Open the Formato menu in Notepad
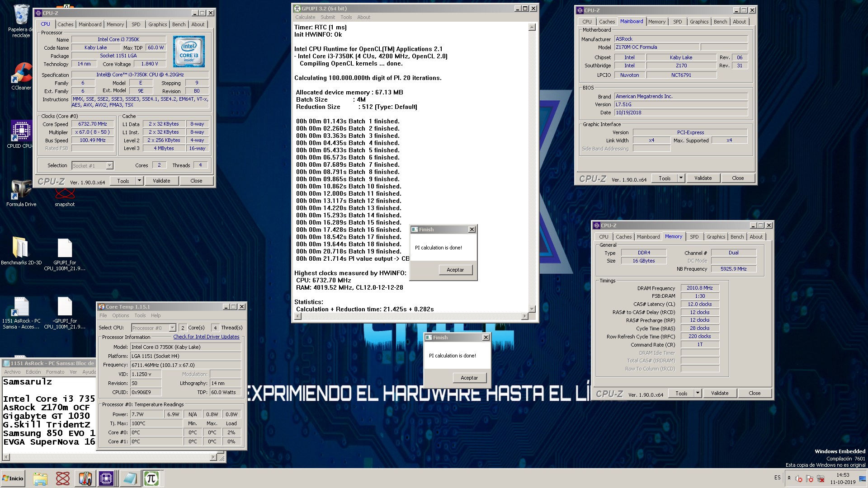Viewport: 868px width, 488px height. [x=55, y=372]
